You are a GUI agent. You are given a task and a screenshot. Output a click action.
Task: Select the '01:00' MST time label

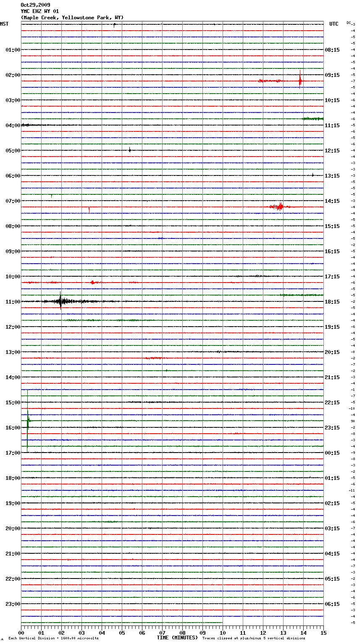(x=13, y=50)
